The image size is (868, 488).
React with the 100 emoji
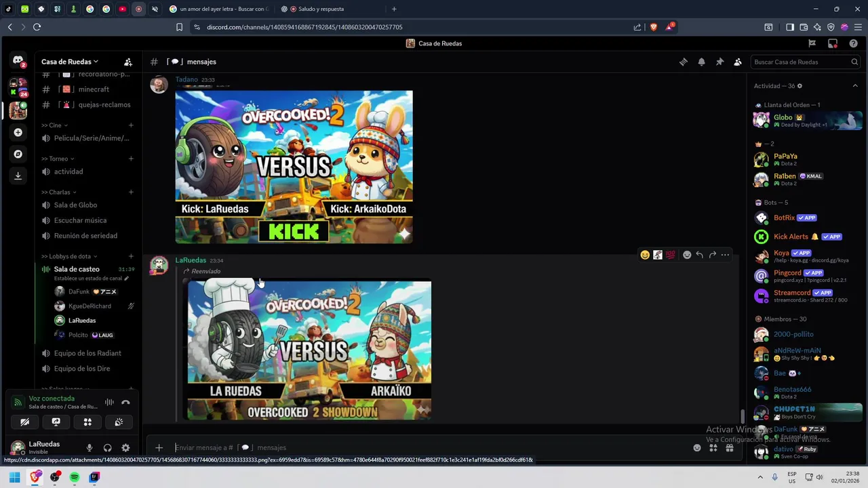click(x=671, y=255)
